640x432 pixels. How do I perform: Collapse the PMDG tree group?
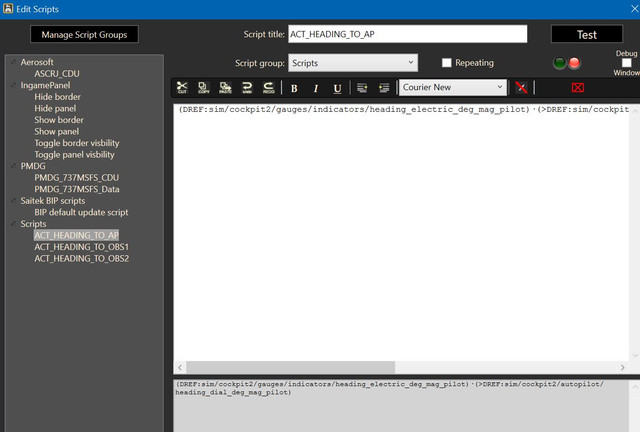(x=13, y=166)
